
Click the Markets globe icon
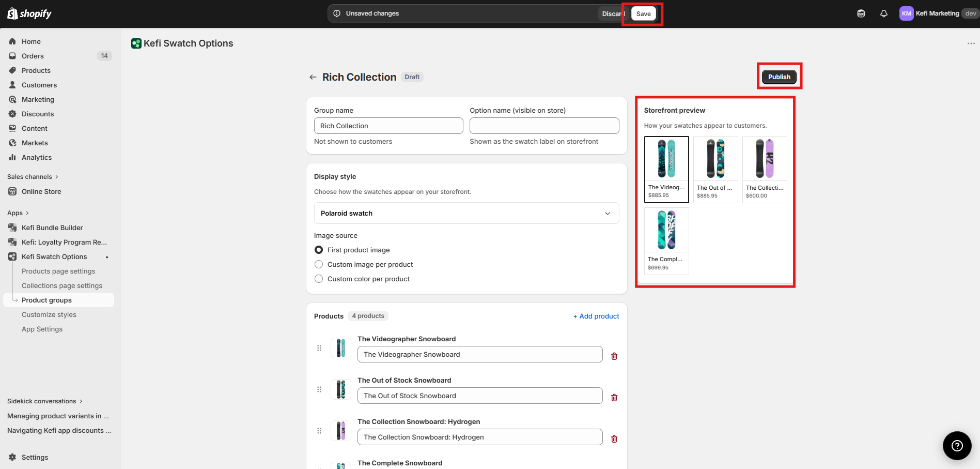click(x=12, y=143)
